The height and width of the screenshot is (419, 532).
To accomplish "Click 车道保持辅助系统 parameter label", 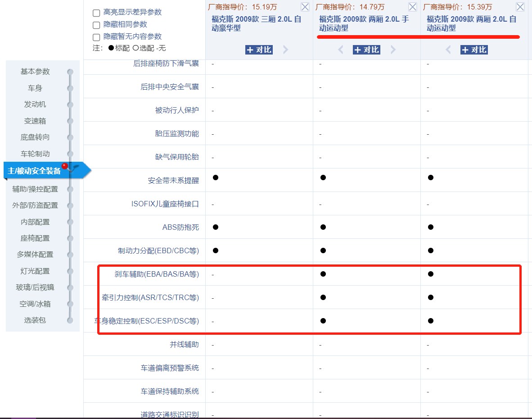I will coord(170,392).
